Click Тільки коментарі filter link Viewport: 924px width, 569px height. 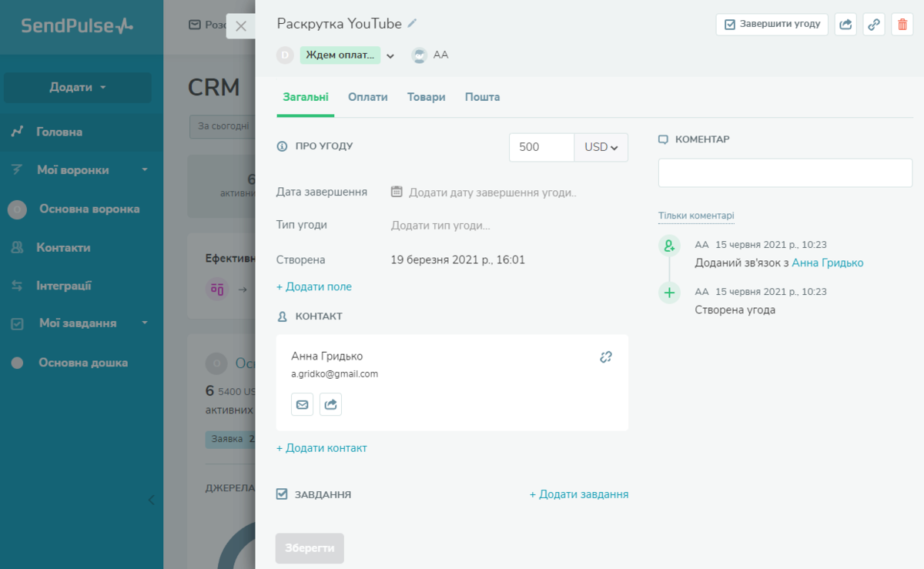696,216
